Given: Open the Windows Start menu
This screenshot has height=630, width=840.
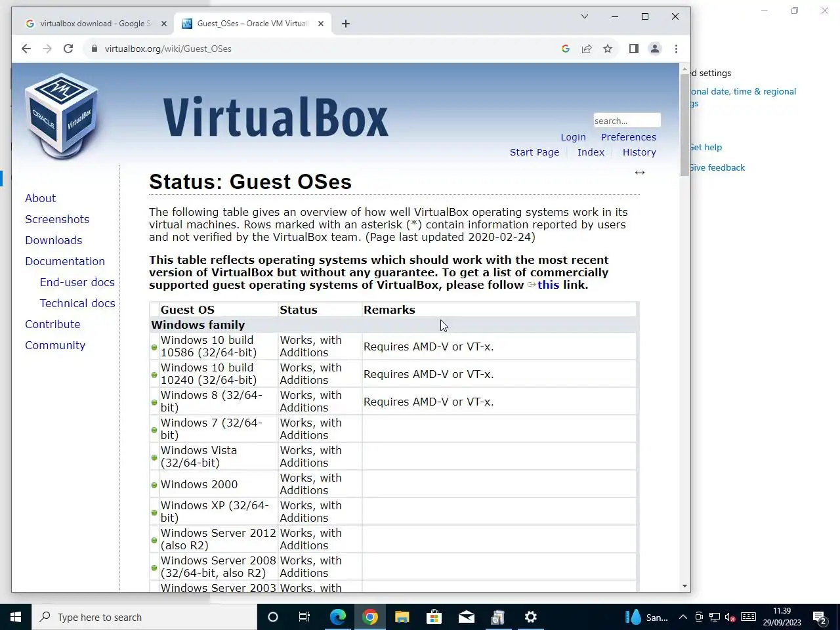Looking at the screenshot, I should tap(16, 617).
